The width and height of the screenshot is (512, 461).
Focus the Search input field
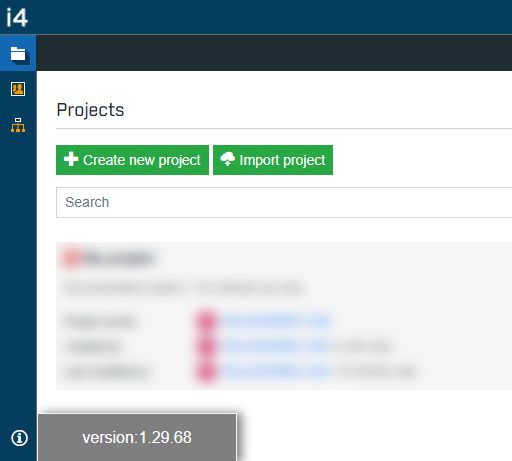pyautogui.click(x=284, y=202)
